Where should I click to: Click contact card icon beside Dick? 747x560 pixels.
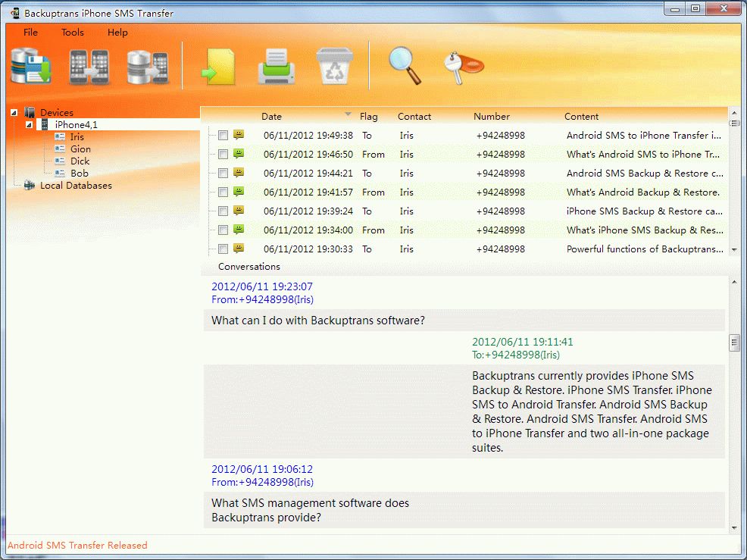tap(60, 161)
